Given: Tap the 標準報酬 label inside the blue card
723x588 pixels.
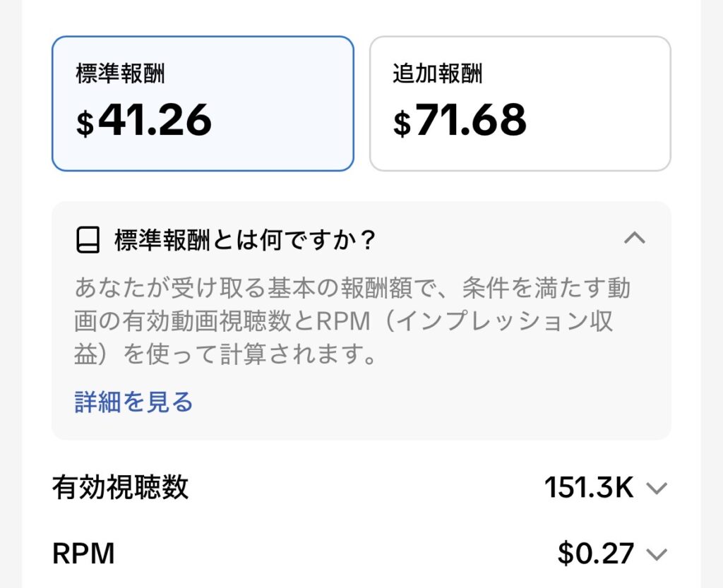Looking at the screenshot, I should tap(120, 73).
